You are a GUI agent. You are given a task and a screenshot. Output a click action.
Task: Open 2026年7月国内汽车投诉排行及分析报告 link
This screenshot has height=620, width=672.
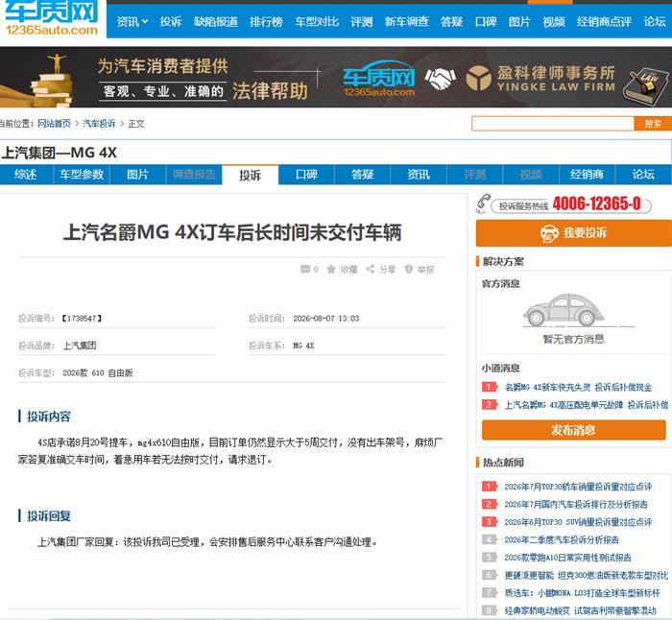[576, 504]
